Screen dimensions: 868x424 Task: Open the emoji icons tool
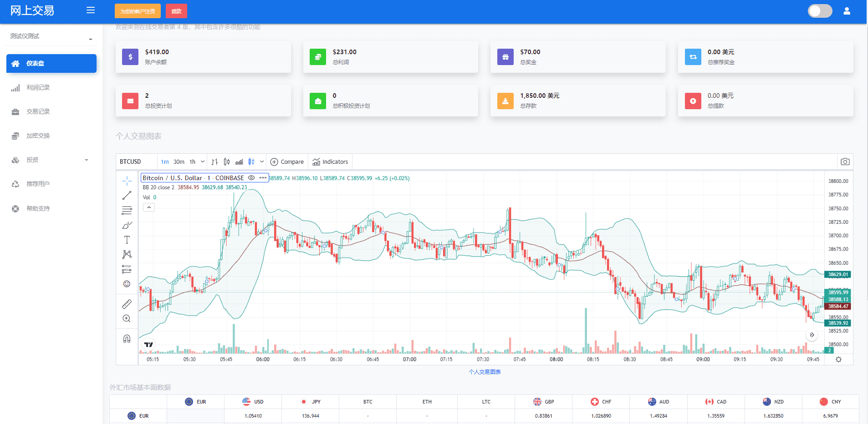127,284
